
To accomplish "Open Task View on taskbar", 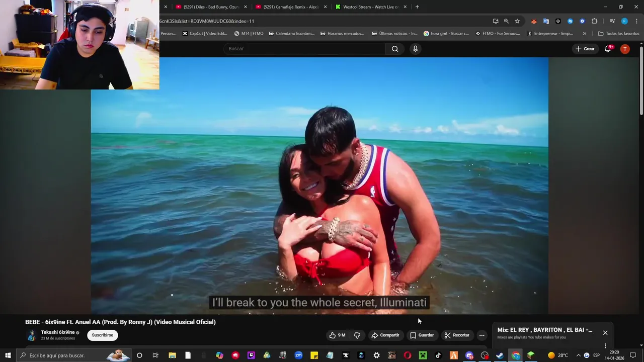I will point(155,355).
